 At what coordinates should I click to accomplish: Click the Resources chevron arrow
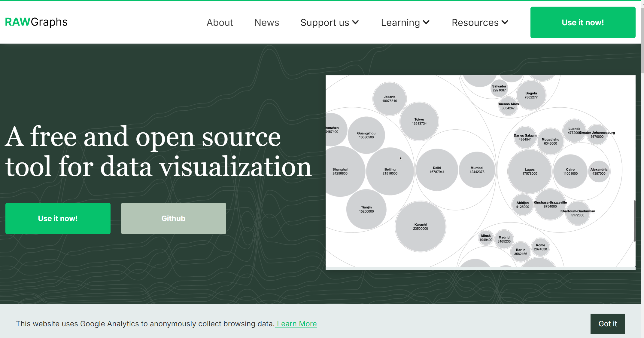pyautogui.click(x=505, y=22)
